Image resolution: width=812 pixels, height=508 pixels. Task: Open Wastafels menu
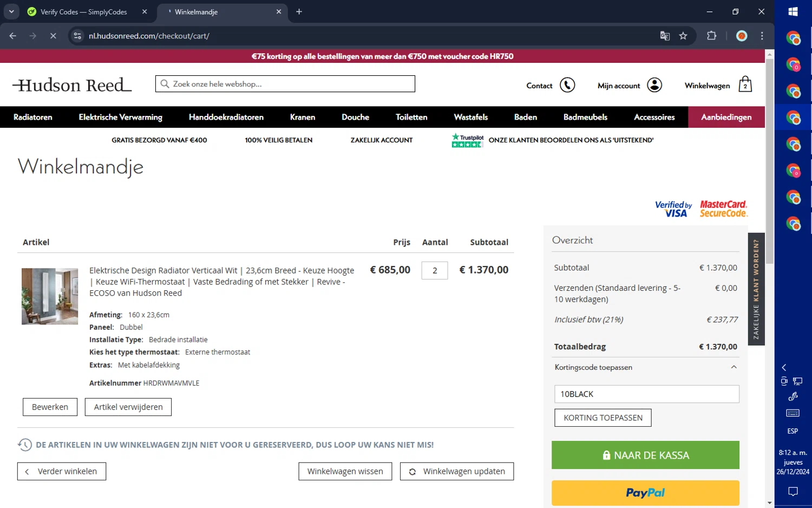[x=471, y=117]
